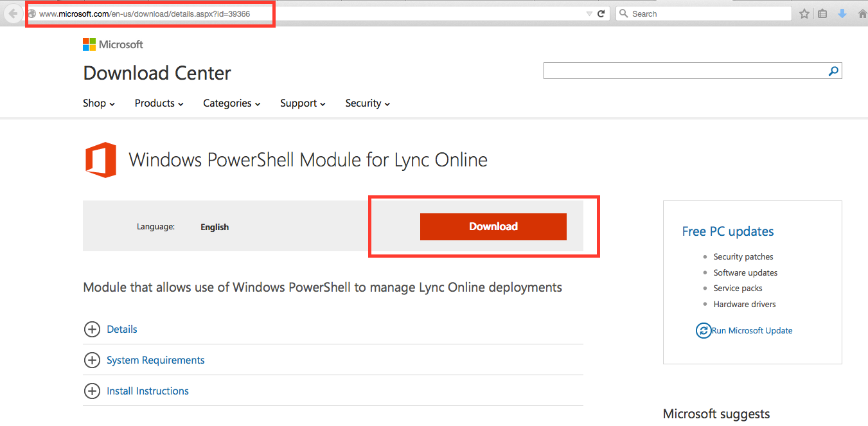Focus the browser Search field
Image resolution: width=868 pixels, height=426 pixels.
tap(704, 13)
